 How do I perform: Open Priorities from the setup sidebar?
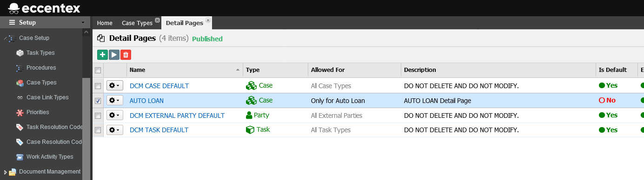pyautogui.click(x=38, y=112)
